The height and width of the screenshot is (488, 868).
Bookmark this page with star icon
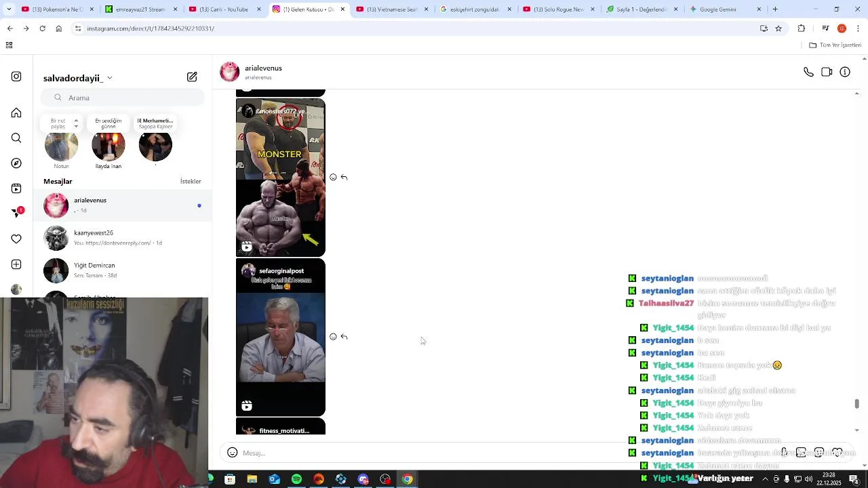778,28
